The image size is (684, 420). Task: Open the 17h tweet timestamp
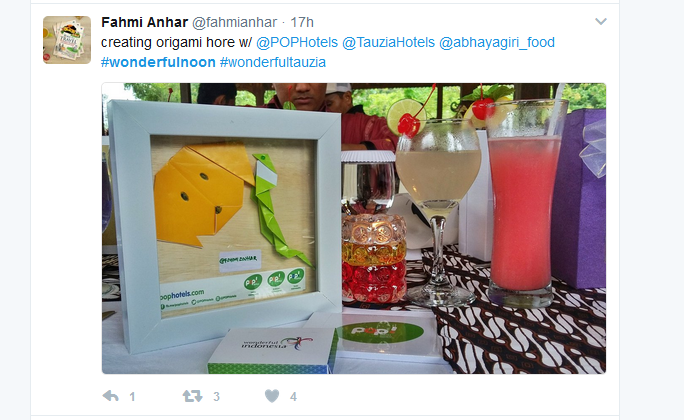tap(302, 22)
